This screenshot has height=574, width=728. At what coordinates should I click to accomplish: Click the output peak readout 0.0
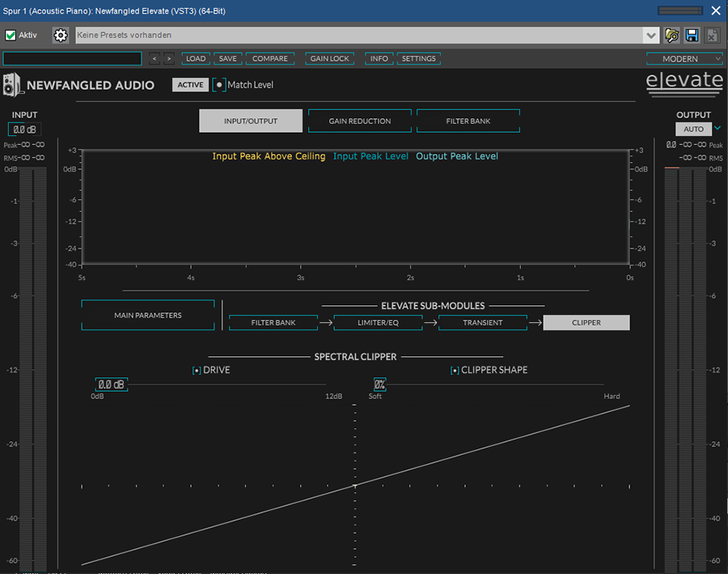[x=671, y=145]
